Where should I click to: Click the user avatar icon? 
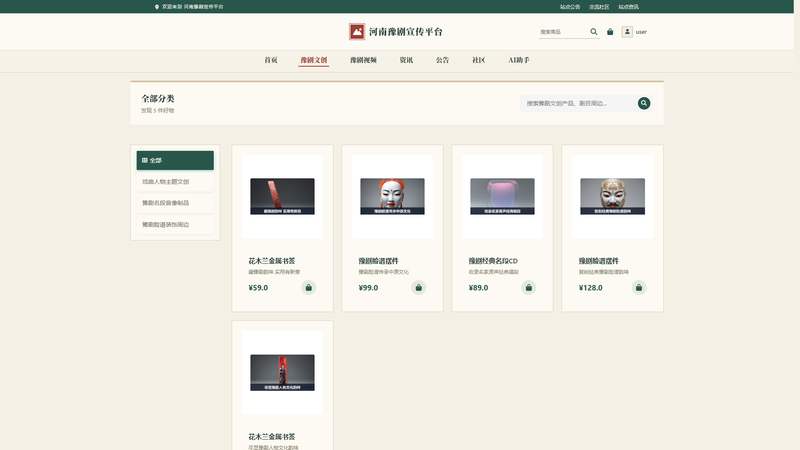(627, 32)
